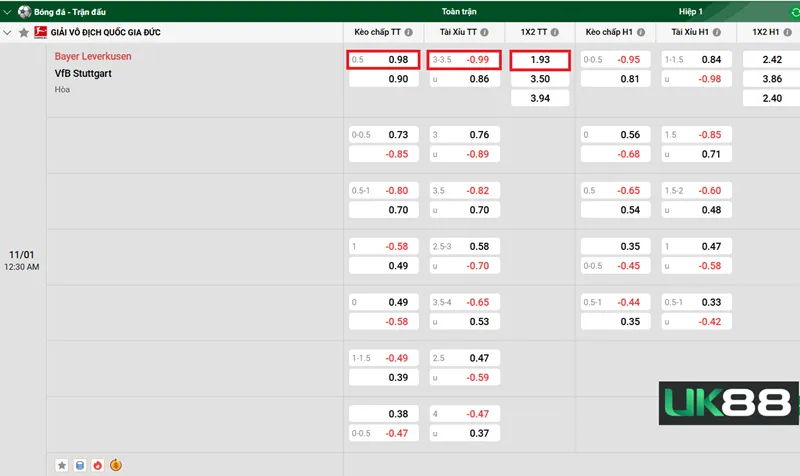Open Bayer Leverkusen team link
The height and width of the screenshot is (476, 800).
93,57
